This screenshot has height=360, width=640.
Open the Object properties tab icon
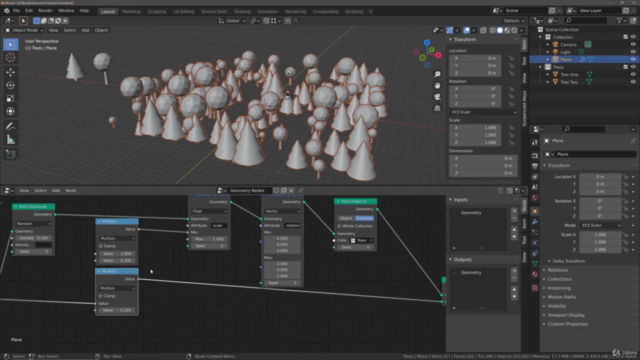pos(535,211)
